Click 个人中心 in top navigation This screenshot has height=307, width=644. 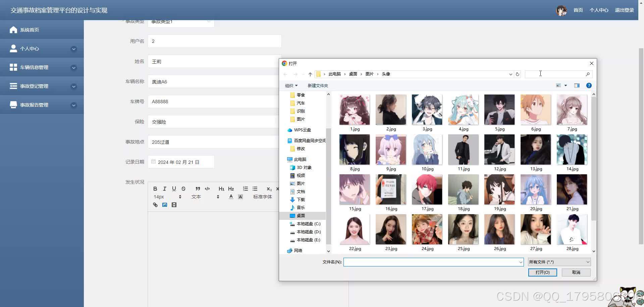click(x=599, y=10)
